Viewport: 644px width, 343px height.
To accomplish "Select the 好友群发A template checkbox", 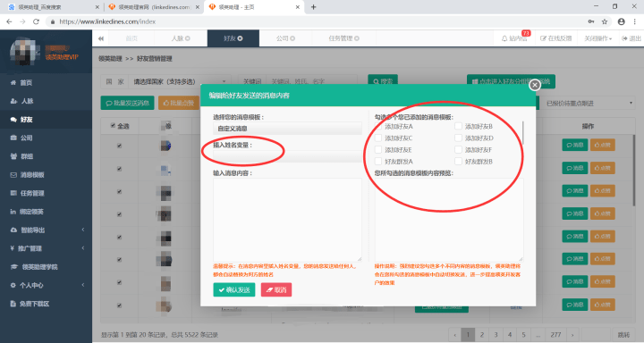I will tap(378, 162).
